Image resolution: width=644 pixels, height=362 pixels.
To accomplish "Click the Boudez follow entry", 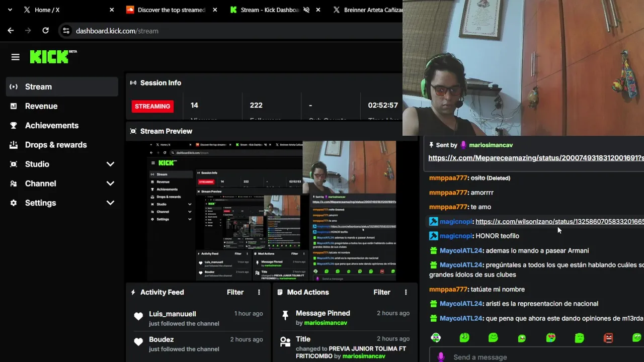I will coord(198,344).
